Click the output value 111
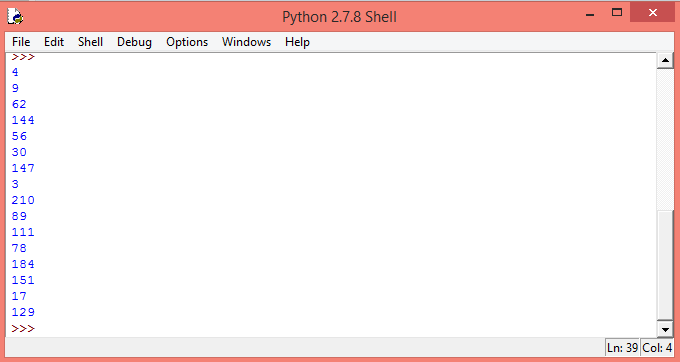 pos(23,232)
